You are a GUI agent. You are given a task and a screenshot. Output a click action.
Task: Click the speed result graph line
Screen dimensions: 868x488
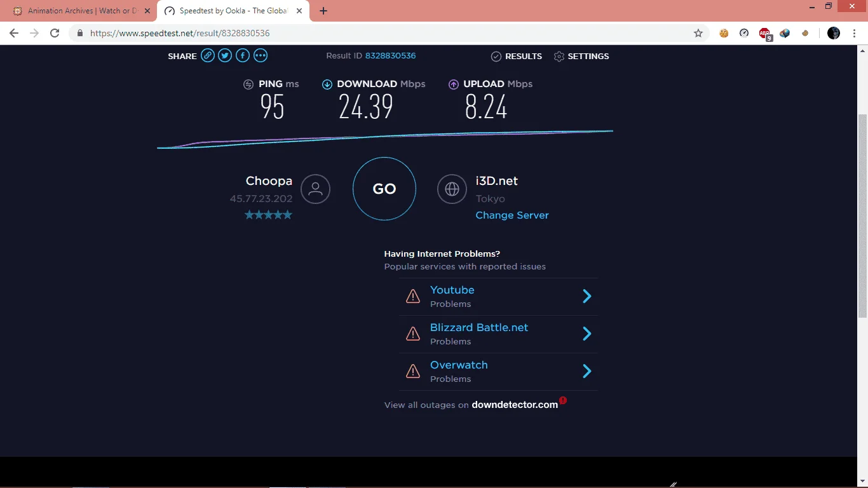pos(385,139)
